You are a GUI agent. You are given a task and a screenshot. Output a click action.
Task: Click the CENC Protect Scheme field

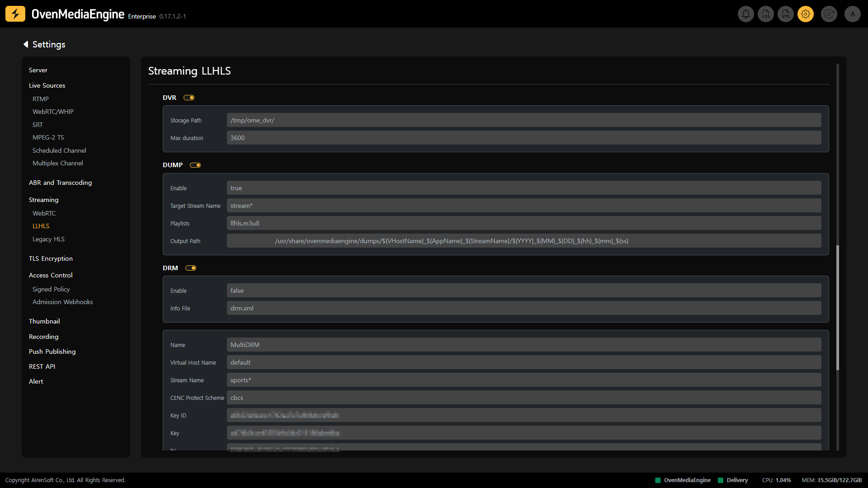pos(524,398)
